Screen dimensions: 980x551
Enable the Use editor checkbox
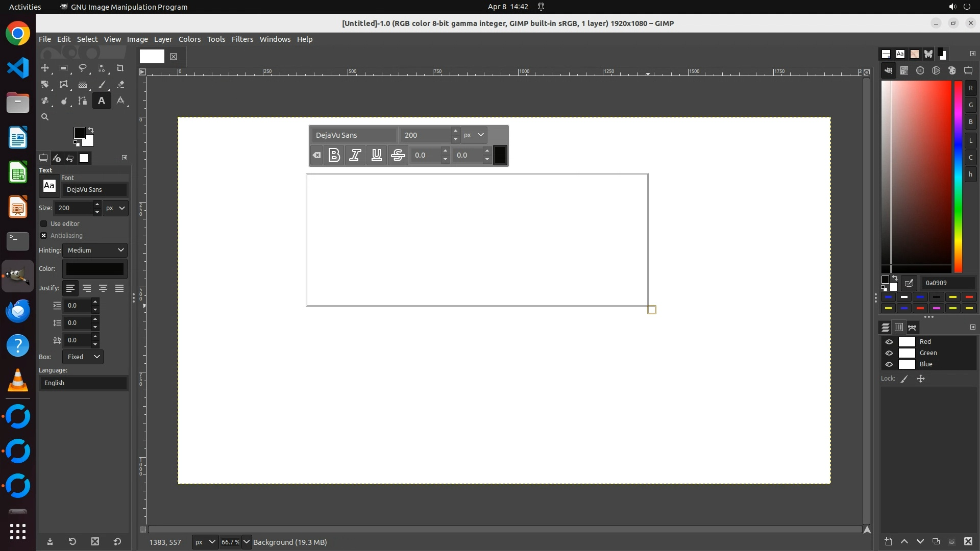coord(44,224)
